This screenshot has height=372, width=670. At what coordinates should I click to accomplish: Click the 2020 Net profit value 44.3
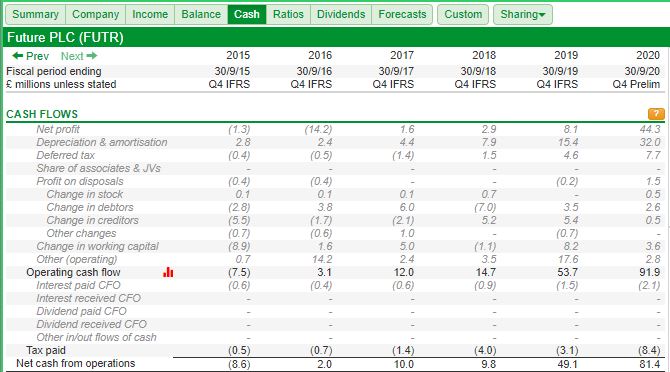[650, 129]
